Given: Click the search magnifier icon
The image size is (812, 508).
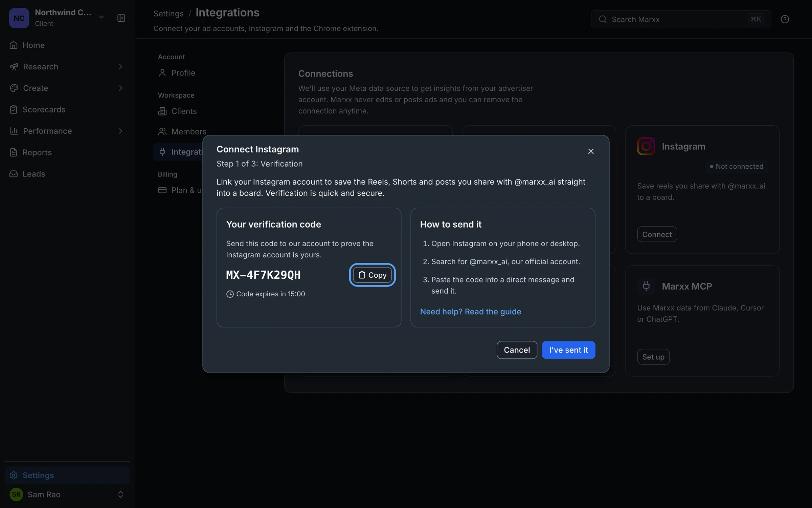Looking at the screenshot, I should point(603,19).
